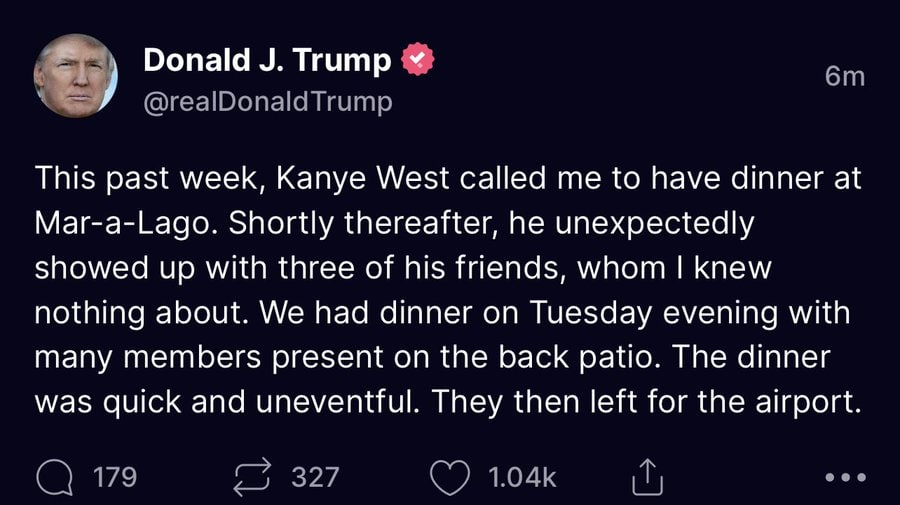The image size is (900, 505).
Task: Click the word Mar-a-Lago in post
Action: coord(122,223)
